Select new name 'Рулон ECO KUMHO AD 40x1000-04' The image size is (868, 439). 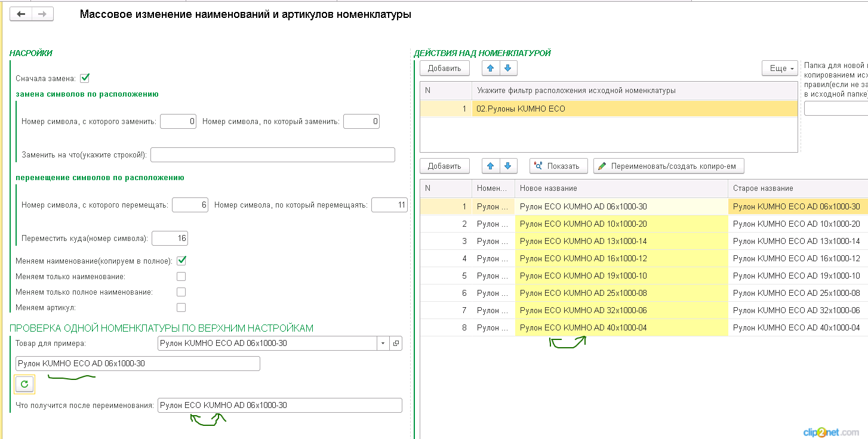click(621, 328)
